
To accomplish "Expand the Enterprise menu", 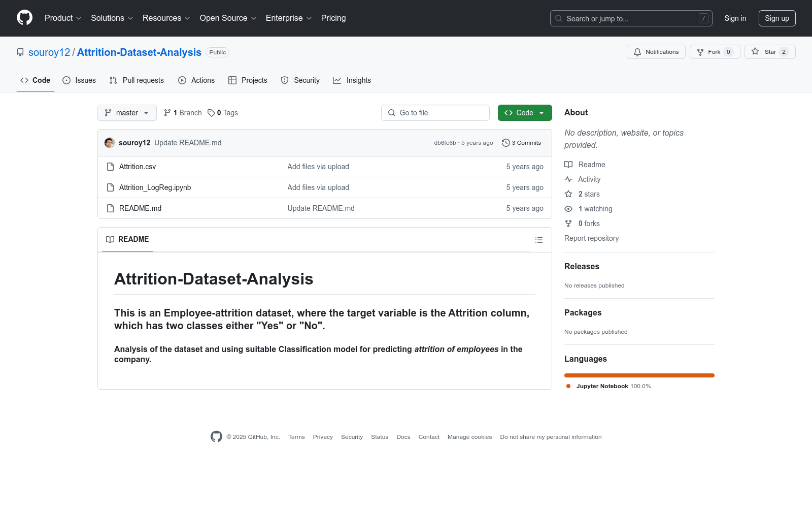I will tap(289, 18).
